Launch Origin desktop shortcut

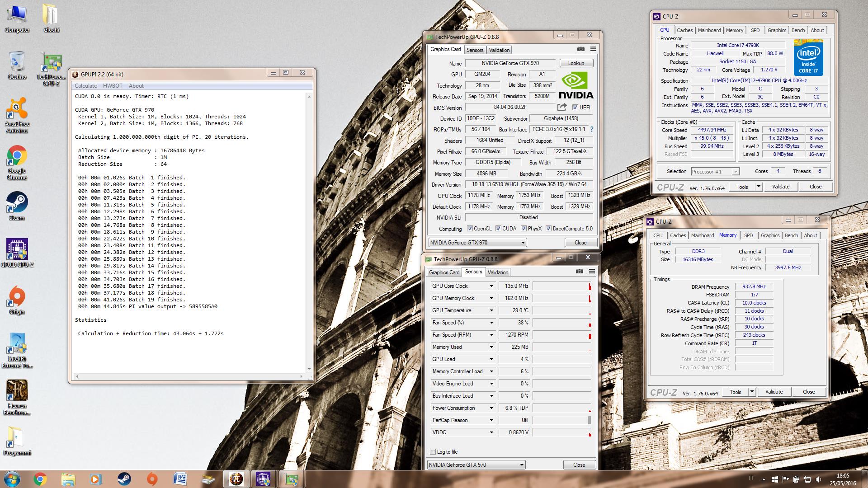tap(17, 300)
